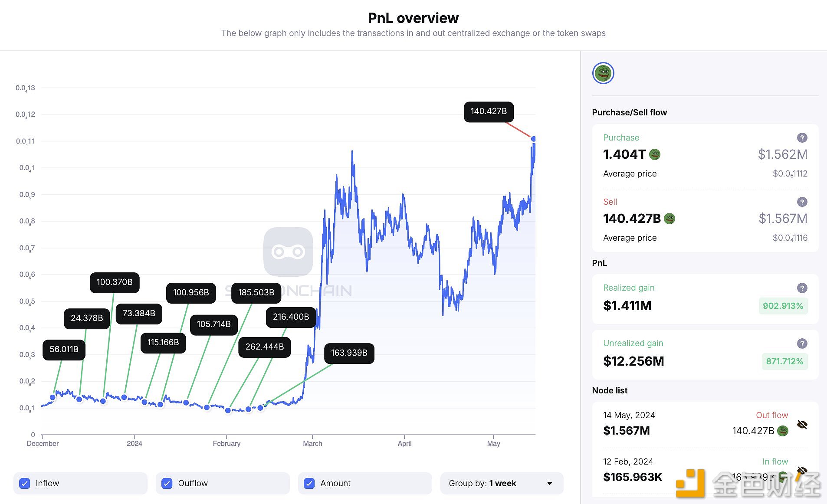827x504 pixels.
Task: Uncheck the Inflow checkbox
Action: (x=25, y=483)
